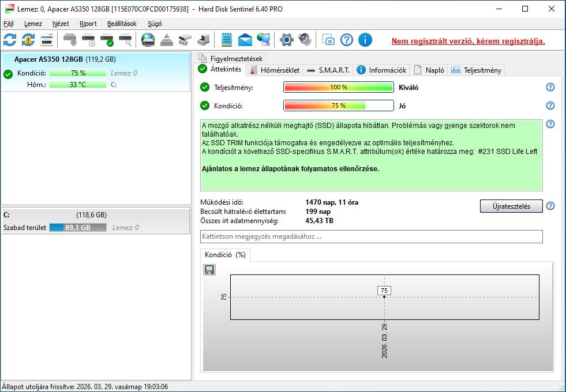566x392 pixels.
Task: Click the globe over disk toolbar icon
Action: point(148,40)
